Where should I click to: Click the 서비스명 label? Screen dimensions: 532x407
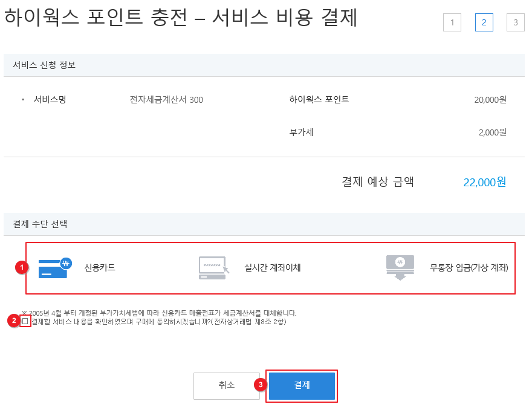pyautogui.click(x=50, y=99)
